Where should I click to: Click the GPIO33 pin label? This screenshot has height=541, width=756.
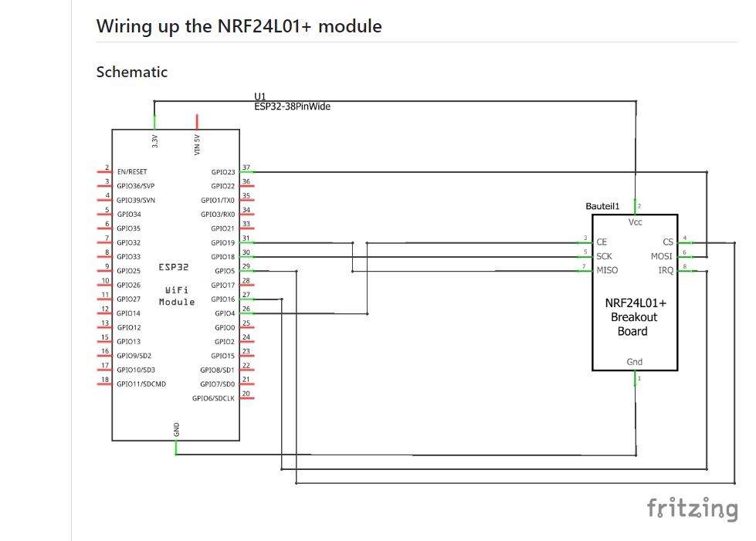[128, 257]
